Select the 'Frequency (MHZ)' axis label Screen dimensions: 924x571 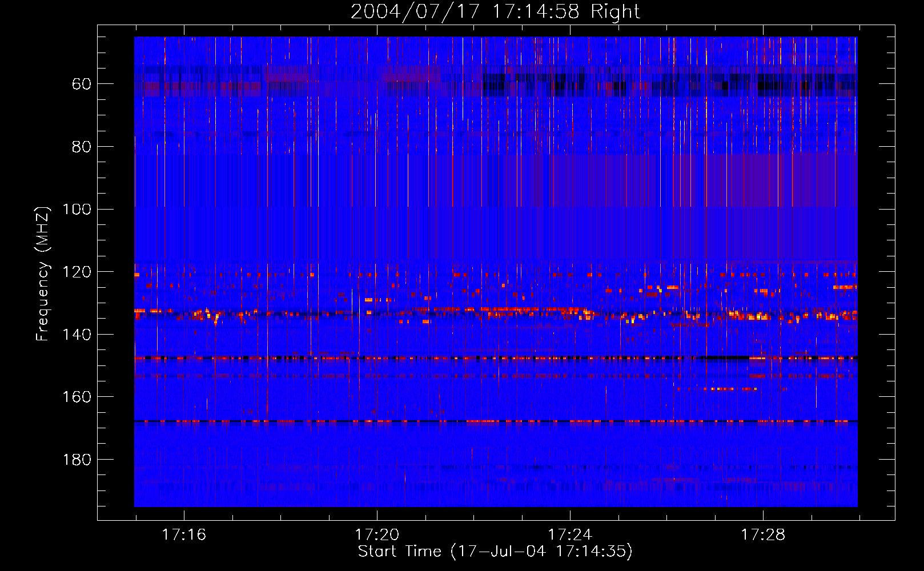pyautogui.click(x=43, y=274)
